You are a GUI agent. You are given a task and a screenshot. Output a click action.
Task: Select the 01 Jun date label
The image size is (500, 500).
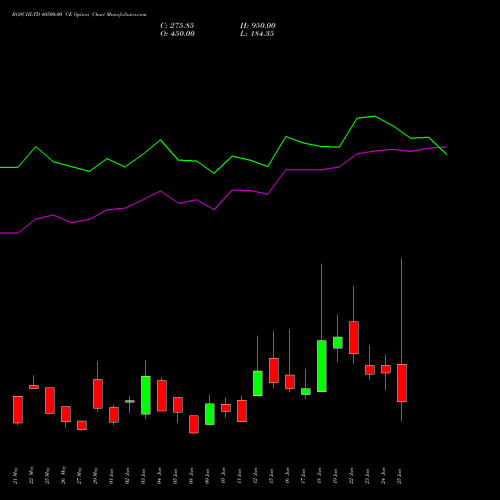(112, 476)
